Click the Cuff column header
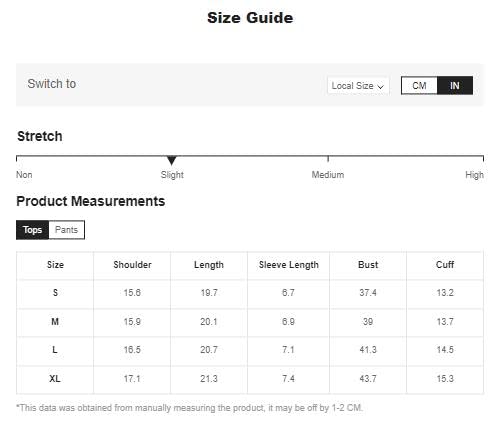Image resolution: width=498 pixels, height=423 pixels. 445,265
